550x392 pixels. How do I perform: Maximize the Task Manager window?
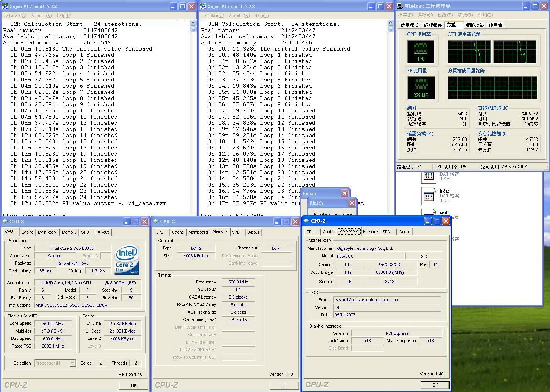click(535, 6)
